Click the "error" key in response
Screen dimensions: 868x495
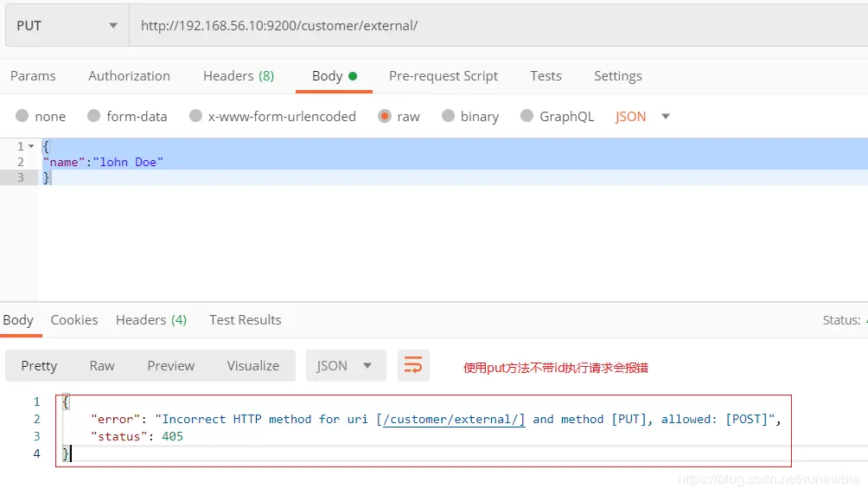coord(115,419)
